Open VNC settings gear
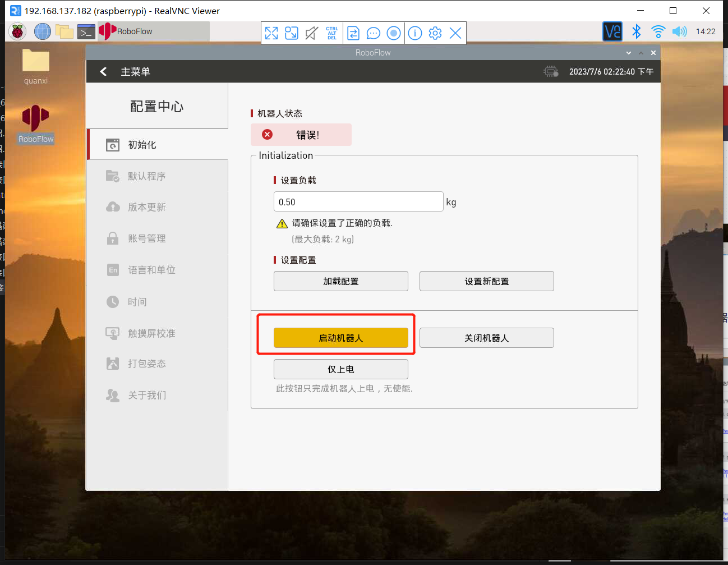 (x=435, y=33)
